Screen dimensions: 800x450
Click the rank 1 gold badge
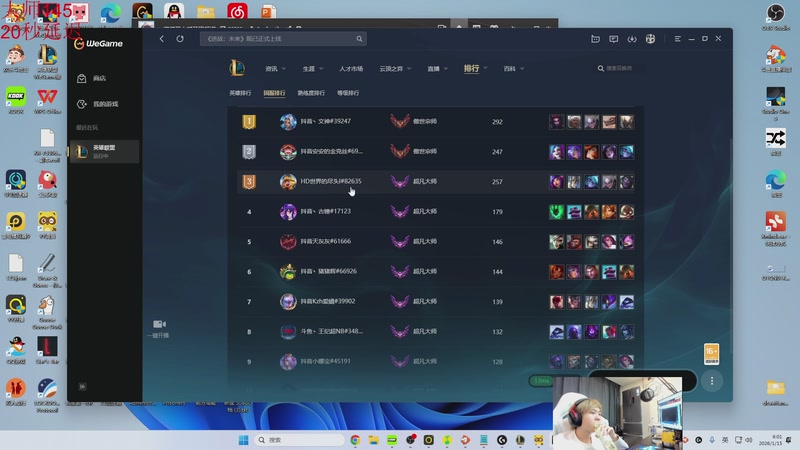tap(249, 121)
